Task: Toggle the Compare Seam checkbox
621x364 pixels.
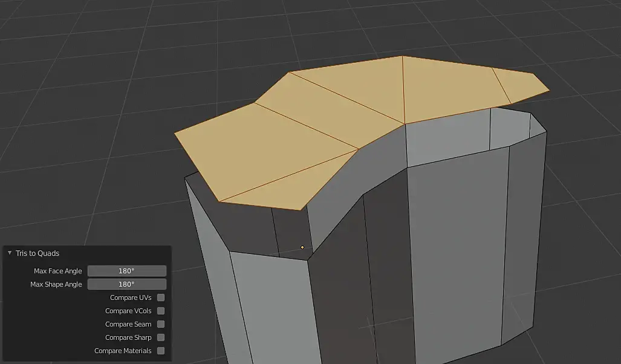Action: click(x=161, y=324)
